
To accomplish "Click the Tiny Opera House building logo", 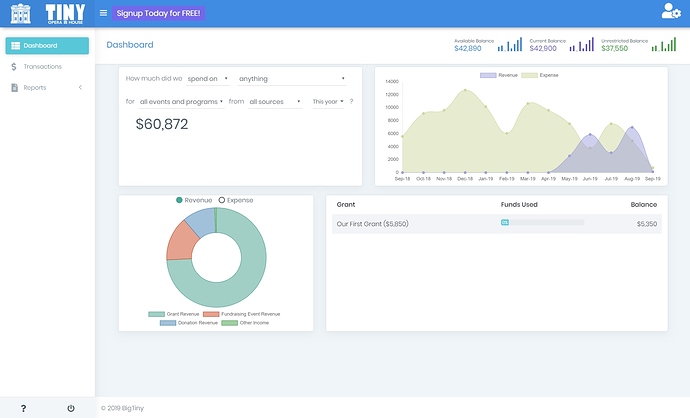I will (21, 13).
